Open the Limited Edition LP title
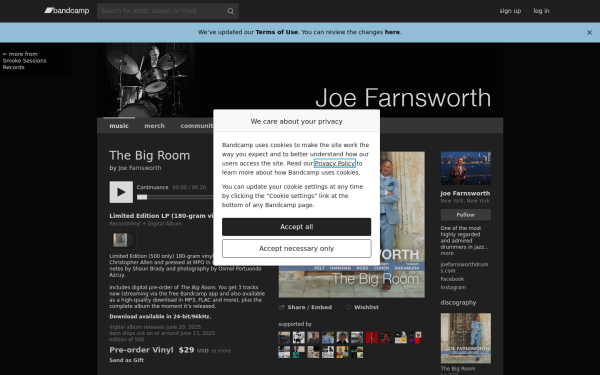Image resolution: width=600 pixels, height=375 pixels. pos(161,216)
